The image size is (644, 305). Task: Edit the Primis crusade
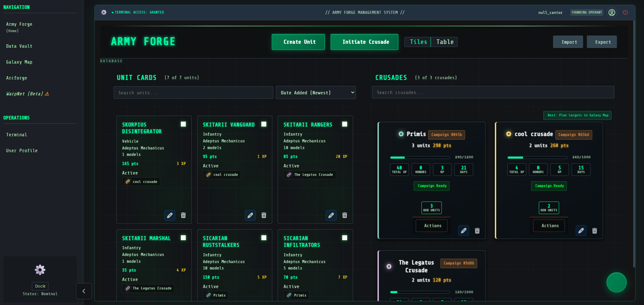464,231
